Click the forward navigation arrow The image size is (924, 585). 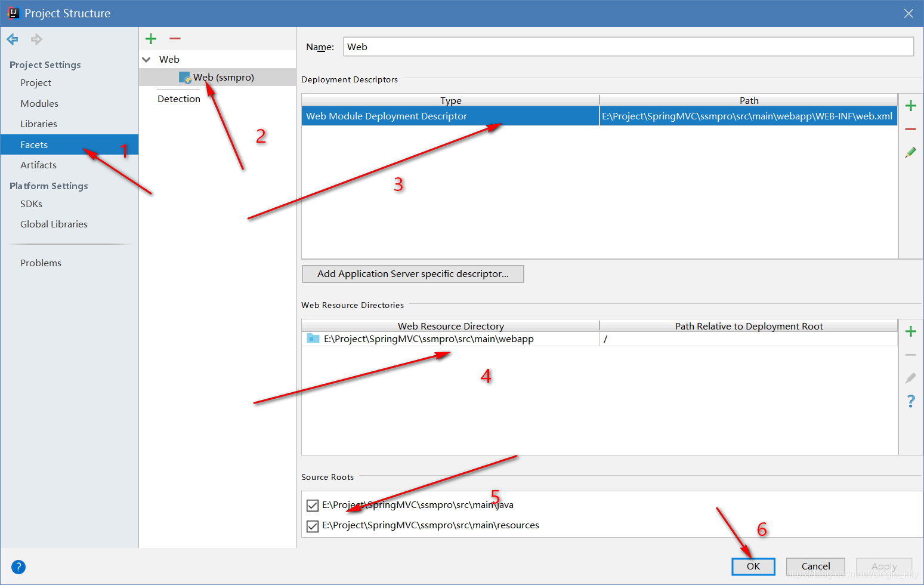(x=36, y=39)
